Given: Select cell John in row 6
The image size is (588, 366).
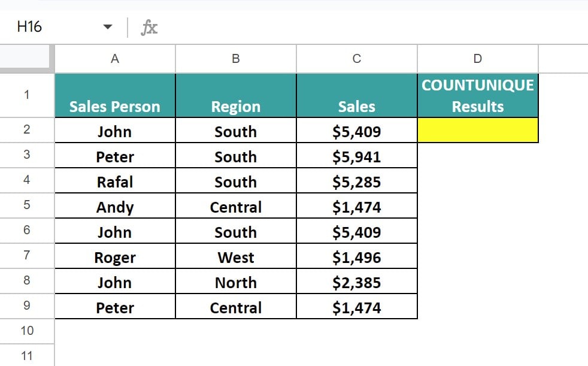Looking at the screenshot, I should 115,231.
